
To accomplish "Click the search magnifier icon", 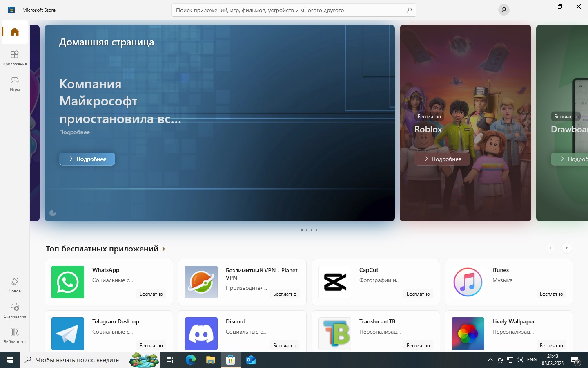I will tap(409, 10).
